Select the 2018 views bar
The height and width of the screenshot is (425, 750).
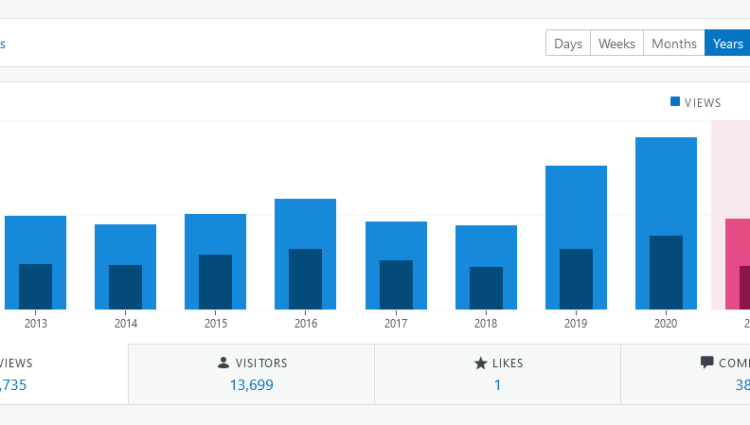486,244
